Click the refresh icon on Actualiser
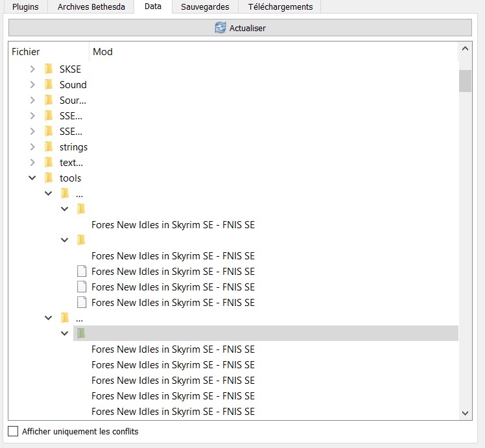This screenshot has height=448, width=485. coord(220,27)
